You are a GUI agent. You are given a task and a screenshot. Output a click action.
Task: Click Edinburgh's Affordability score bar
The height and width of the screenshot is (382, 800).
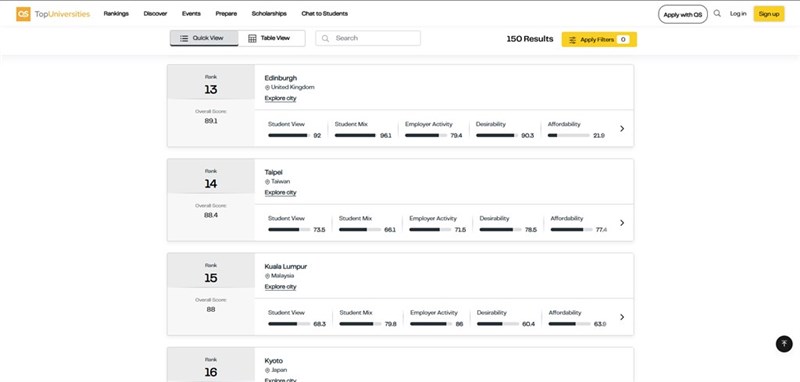click(568, 136)
